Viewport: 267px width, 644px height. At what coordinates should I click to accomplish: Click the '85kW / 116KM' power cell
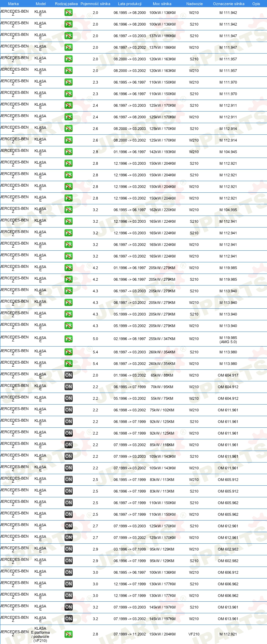click(x=162, y=445)
